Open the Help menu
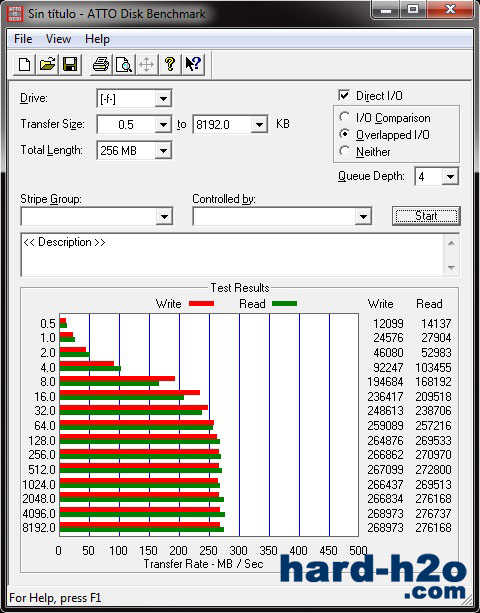Image resolution: width=480 pixels, height=613 pixels. click(x=97, y=39)
